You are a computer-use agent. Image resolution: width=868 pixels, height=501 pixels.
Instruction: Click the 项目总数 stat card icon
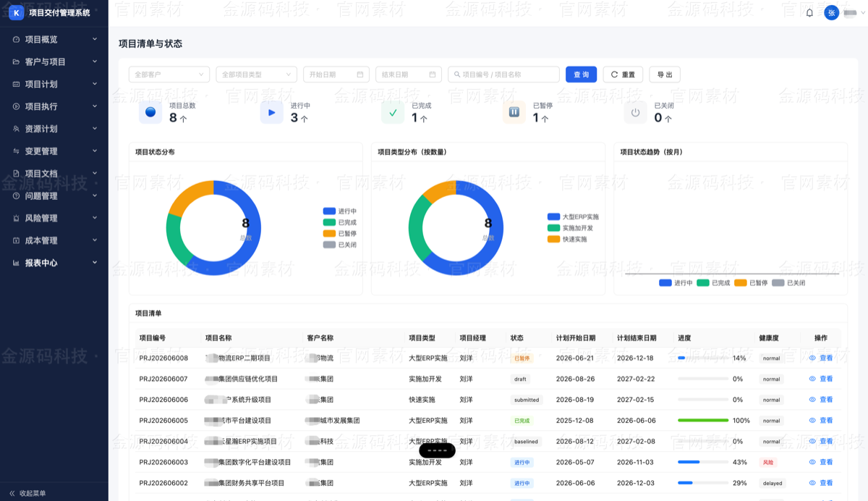pos(150,112)
